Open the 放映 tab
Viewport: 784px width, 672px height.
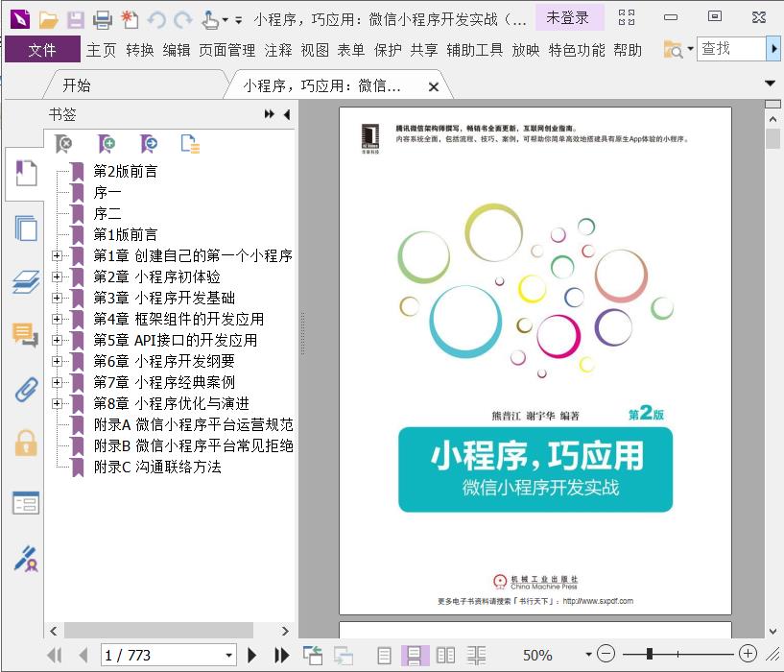point(526,50)
